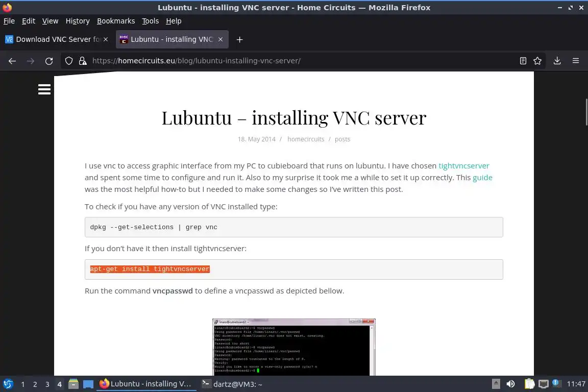The width and height of the screenshot is (588, 392).
Task: Open the website's hamburger sidebar menu
Action: [44, 89]
